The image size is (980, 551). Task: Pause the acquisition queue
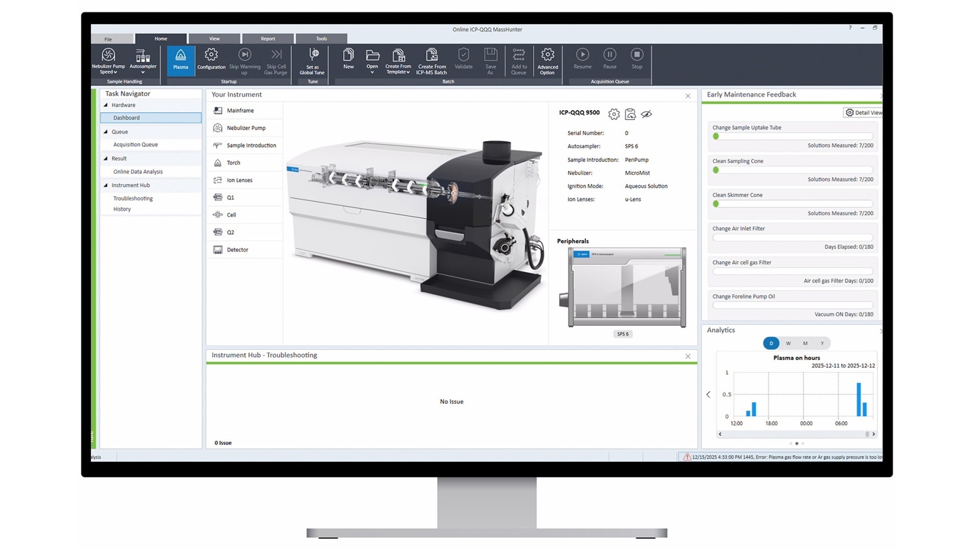pos(610,59)
